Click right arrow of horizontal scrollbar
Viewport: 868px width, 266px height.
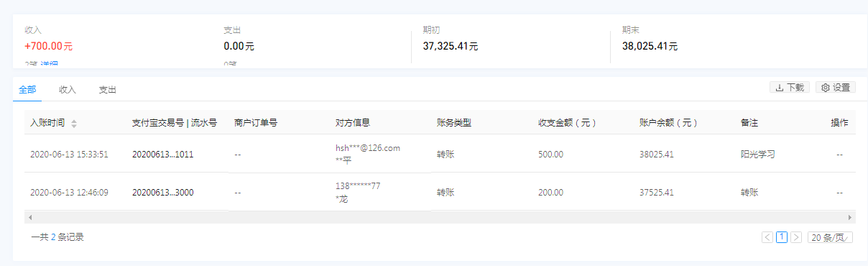pyautogui.click(x=851, y=217)
